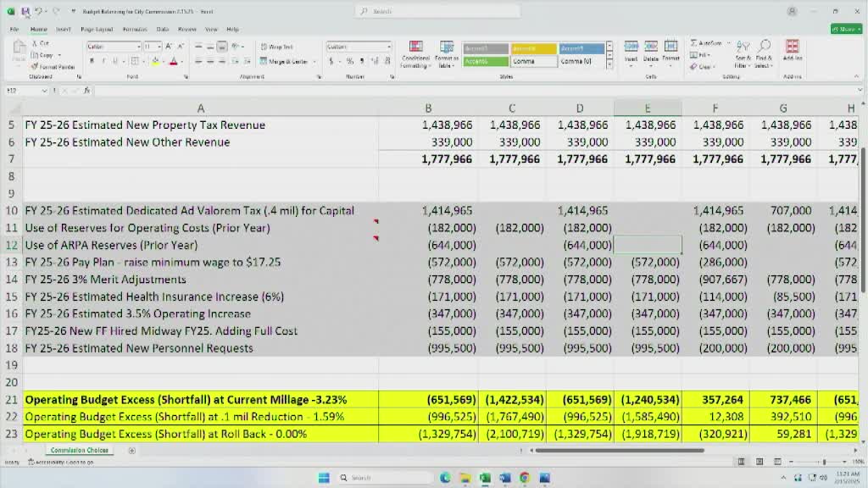Add a new sheet with plus icon

(131, 451)
